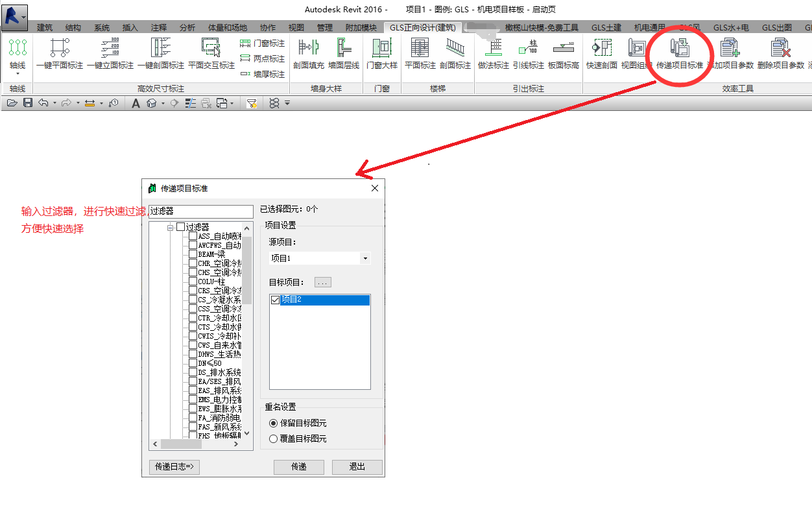
Task: Select the 墙面层线 tool
Action: click(344, 54)
